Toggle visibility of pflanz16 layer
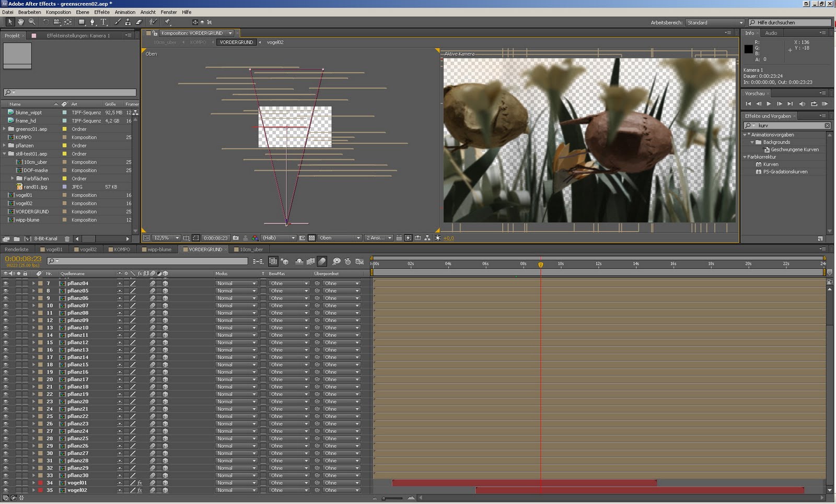The height and width of the screenshot is (504, 836). [6, 372]
